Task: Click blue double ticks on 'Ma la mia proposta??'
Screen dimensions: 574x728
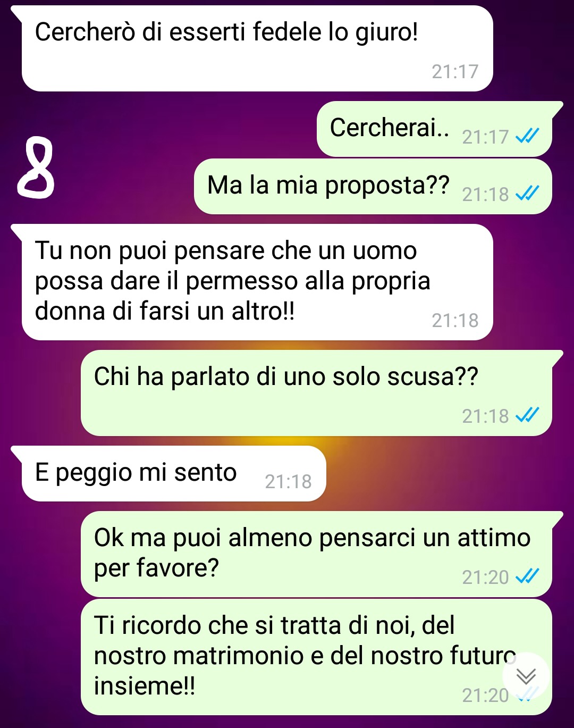Action: [x=527, y=194]
